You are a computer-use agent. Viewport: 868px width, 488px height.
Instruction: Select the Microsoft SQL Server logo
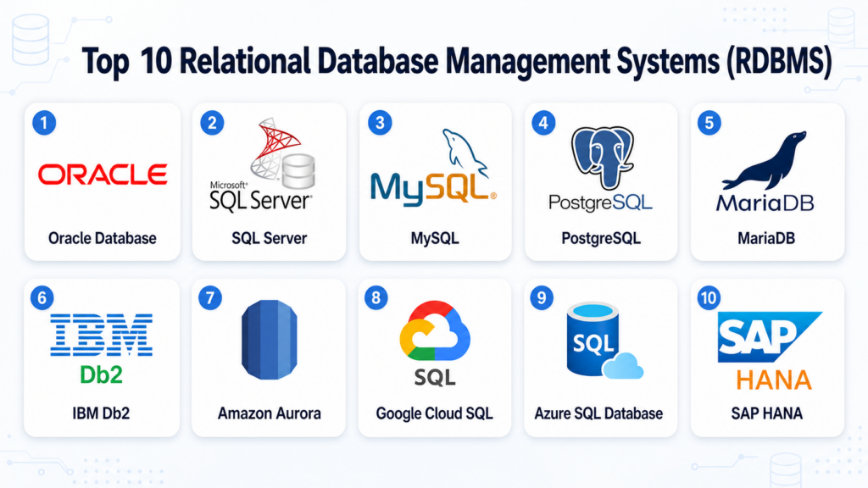[262, 165]
